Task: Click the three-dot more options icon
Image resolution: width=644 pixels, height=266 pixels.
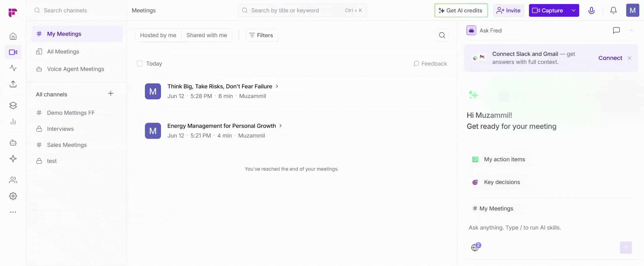Action: (13, 212)
